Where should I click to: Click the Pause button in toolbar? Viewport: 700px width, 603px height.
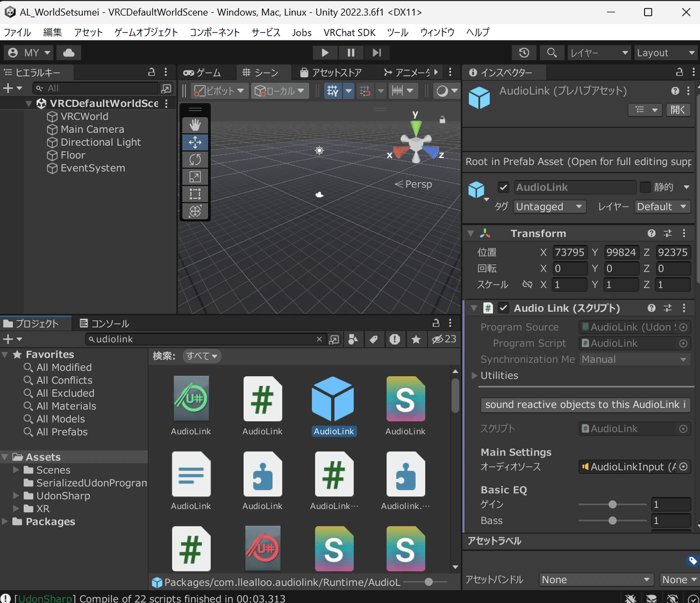tap(351, 52)
